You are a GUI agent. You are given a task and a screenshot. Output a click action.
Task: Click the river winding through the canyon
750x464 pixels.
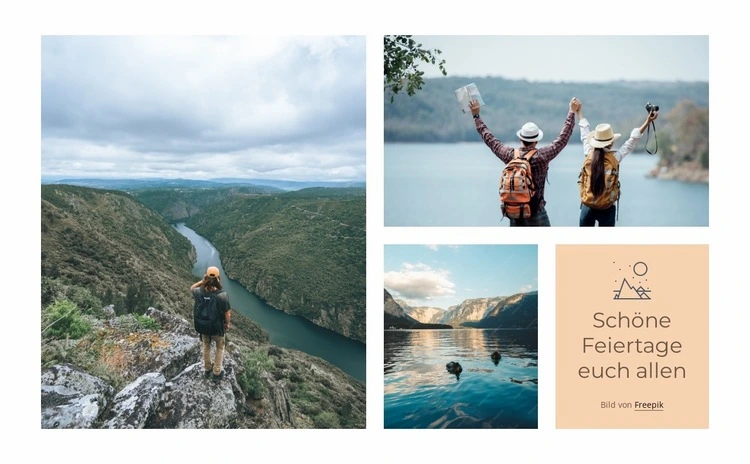pos(268,301)
